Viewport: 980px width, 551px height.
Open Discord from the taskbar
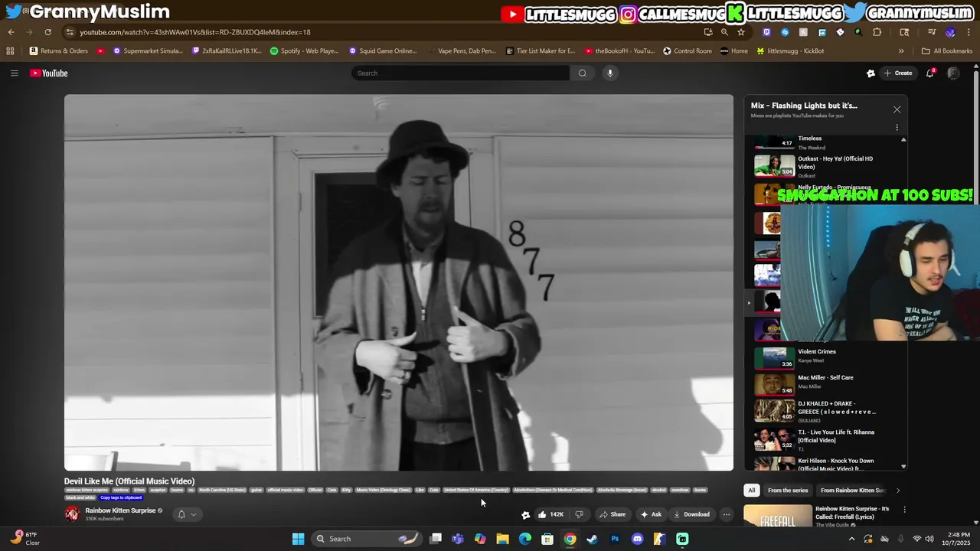637,539
